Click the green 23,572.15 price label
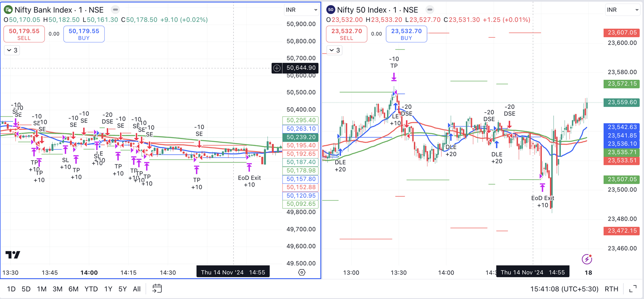This screenshot has height=299, width=644. 622,84
